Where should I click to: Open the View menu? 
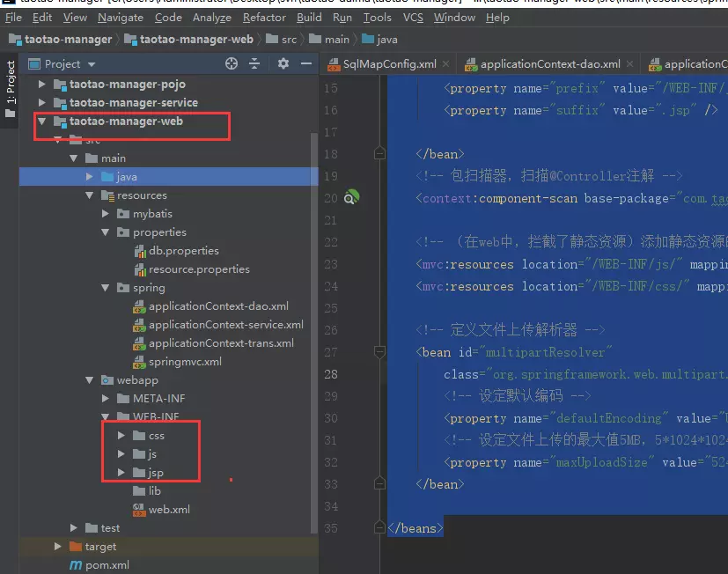(75, 18)
